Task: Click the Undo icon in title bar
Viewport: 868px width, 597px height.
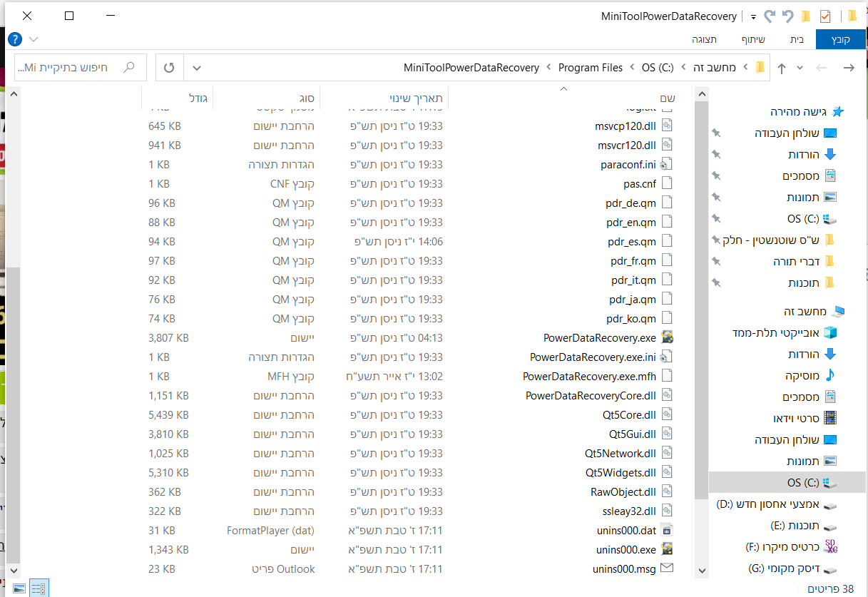Action: coord(787,16)
